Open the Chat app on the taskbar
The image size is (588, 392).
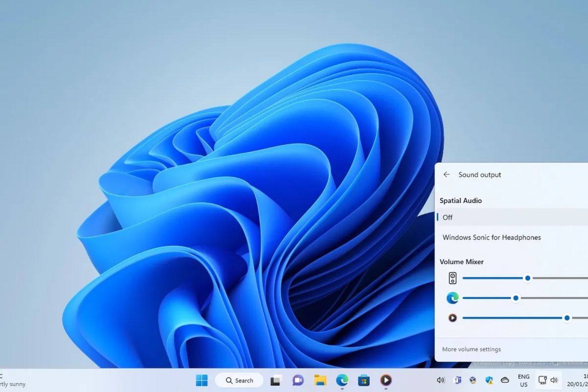298,380
